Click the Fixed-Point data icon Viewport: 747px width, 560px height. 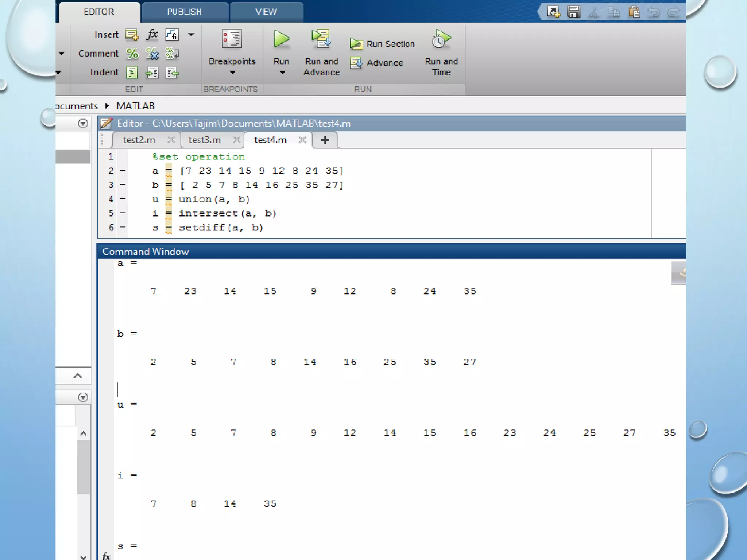tap(172, 35)
